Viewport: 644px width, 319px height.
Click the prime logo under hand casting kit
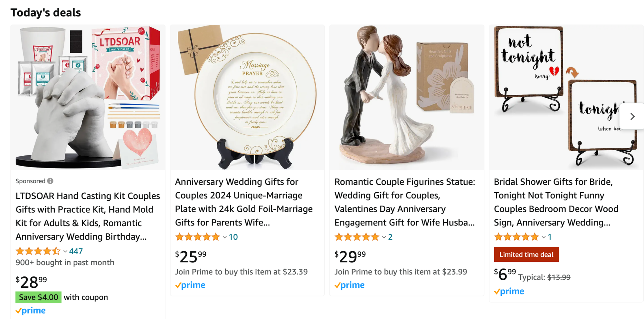click(x=31, y=311)
